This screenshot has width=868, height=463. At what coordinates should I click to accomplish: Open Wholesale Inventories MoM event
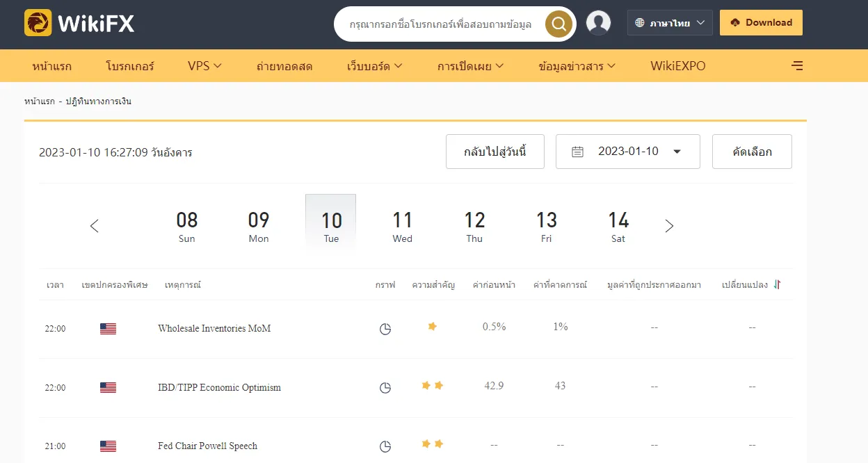click(214, 329)
